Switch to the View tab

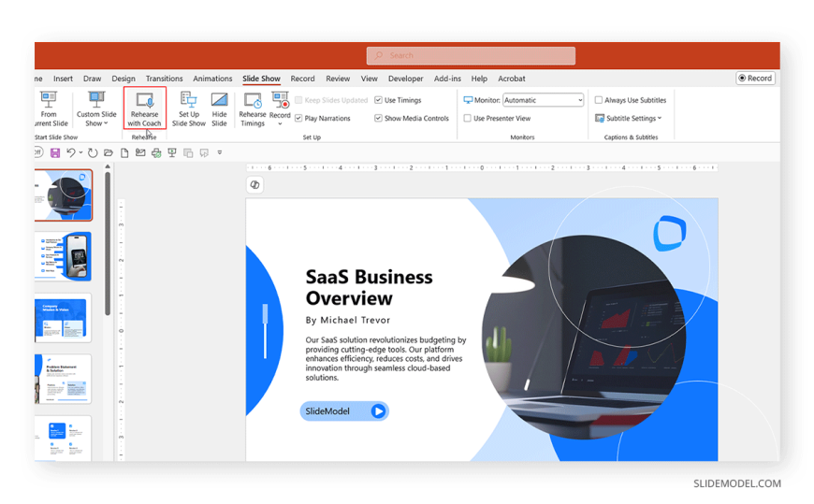(x=369, y=79)
